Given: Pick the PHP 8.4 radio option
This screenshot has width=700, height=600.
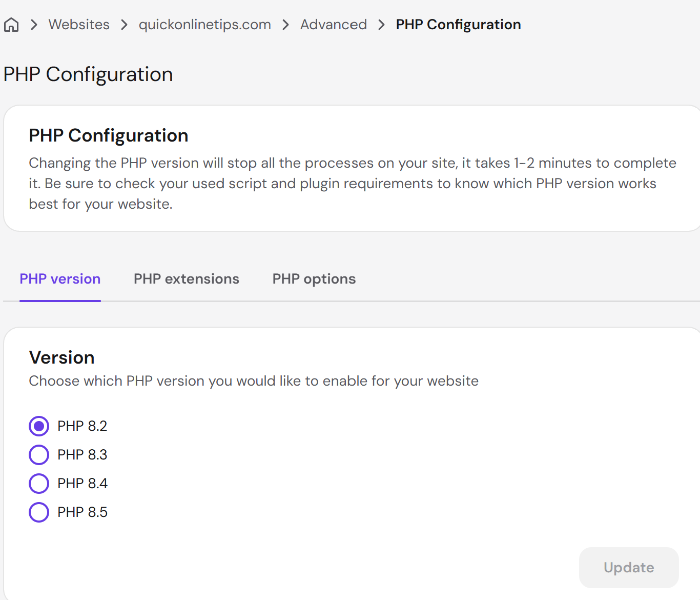Looking at the screenshot, I should click(39, 484).
